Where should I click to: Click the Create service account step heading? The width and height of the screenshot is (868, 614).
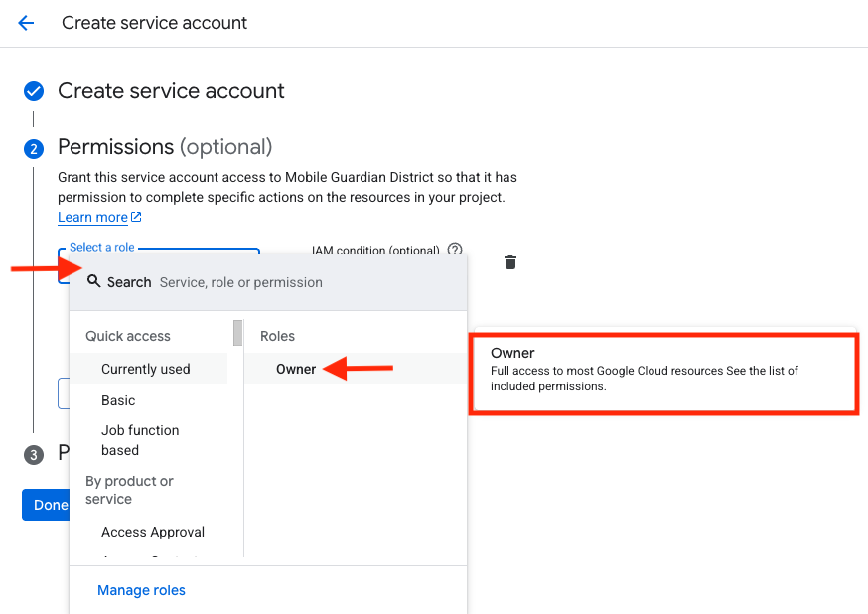click(x=171, y=91)
